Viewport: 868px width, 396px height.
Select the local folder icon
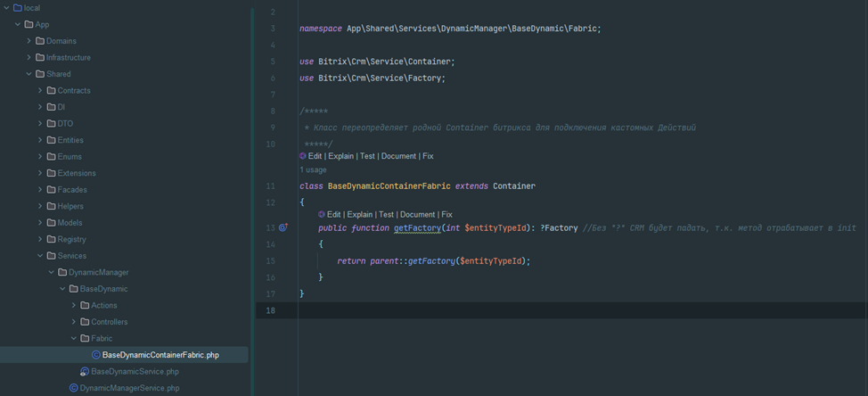[17, 8]
